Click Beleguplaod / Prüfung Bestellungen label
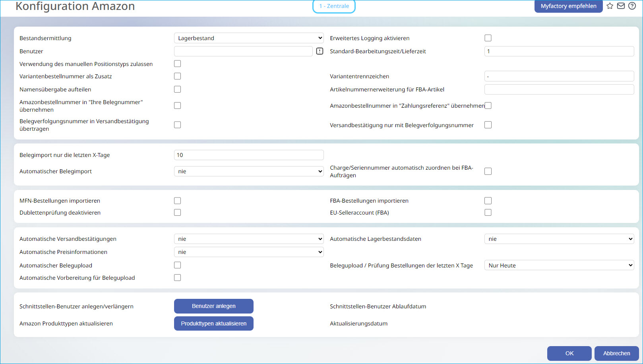Screen dimensions: 643x364 click(401, 265)
